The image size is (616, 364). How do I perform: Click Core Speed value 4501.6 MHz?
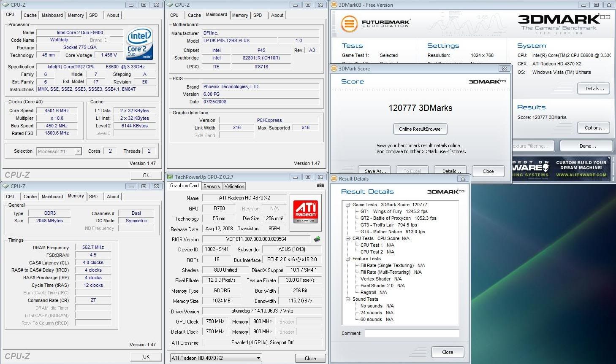[x=57, y=111]
